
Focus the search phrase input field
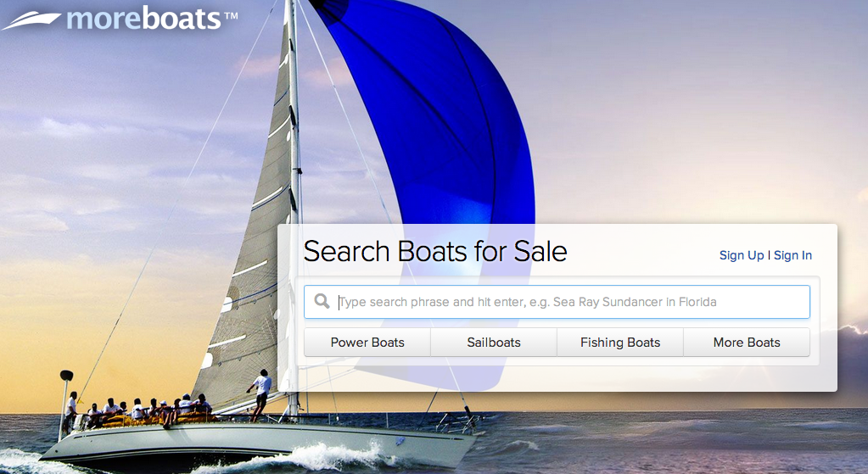point(568,302)
